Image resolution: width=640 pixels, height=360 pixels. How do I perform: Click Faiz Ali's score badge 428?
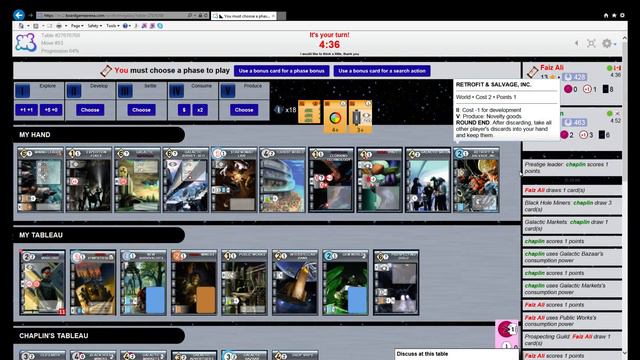pyautogui.click(x=575, y=77)
